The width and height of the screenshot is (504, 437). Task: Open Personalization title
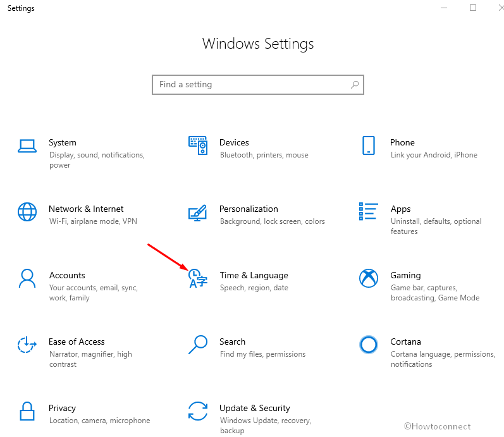click(249, 209)
